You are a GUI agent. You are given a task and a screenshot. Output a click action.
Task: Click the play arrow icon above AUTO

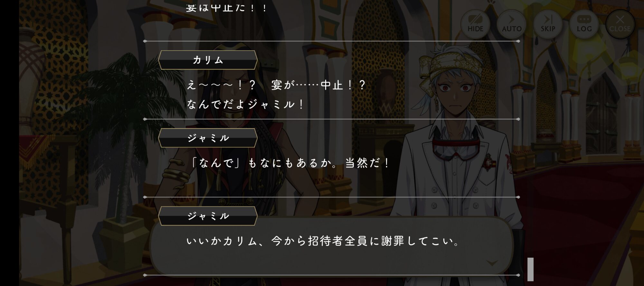[512, 19]
